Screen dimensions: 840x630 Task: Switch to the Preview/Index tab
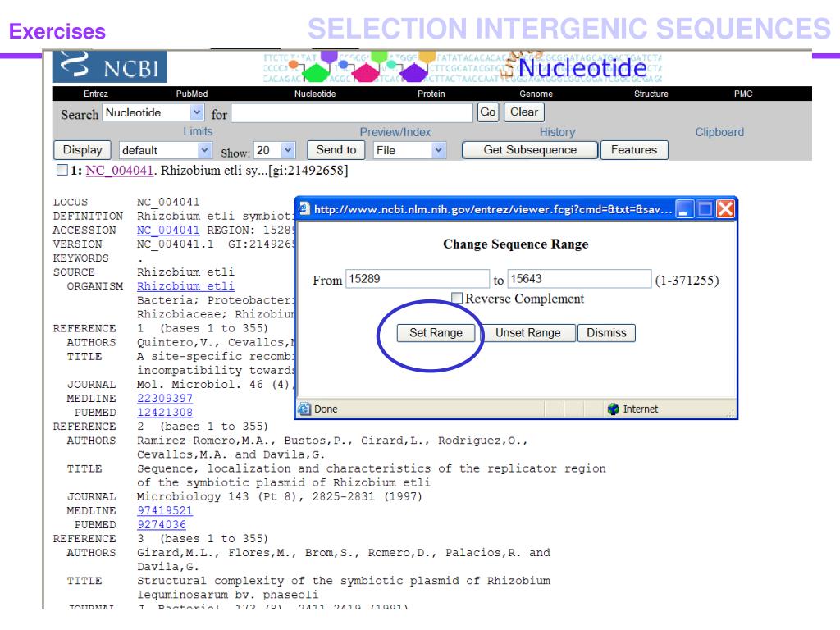(x=395, y=132)
